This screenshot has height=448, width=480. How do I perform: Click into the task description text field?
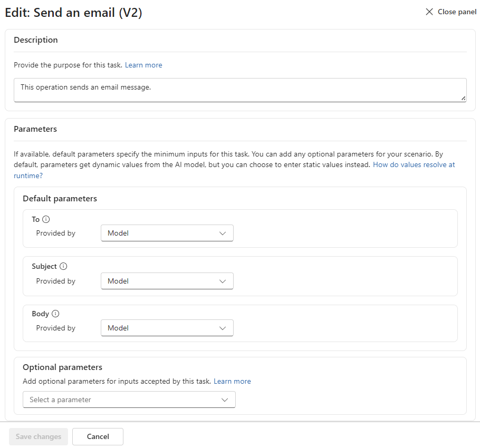coord(240,90)
